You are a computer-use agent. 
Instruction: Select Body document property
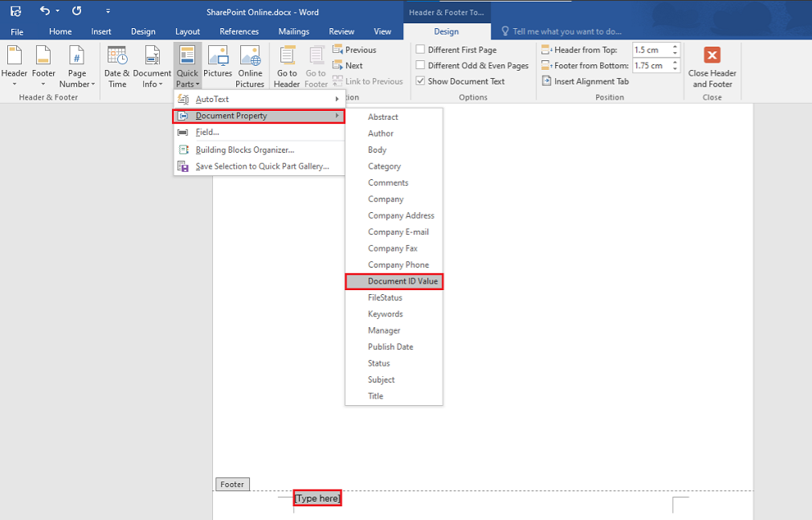click(x=394, y=149)
